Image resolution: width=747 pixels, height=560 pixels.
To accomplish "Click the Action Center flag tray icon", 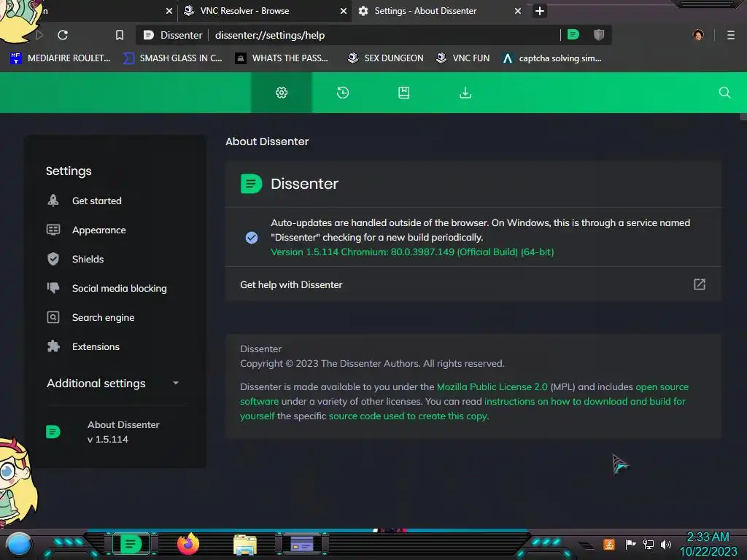I will click(x=630, y=544).
